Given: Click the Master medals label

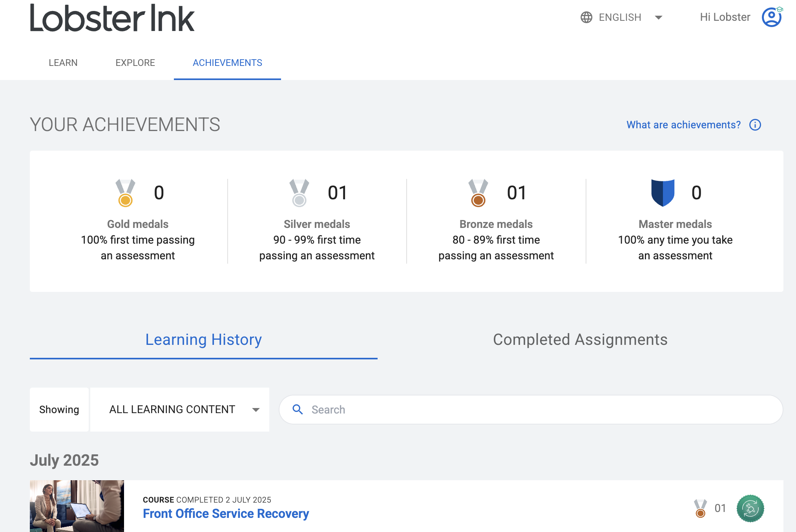Looking at the screenshot, I should click(x=675, y=224).
